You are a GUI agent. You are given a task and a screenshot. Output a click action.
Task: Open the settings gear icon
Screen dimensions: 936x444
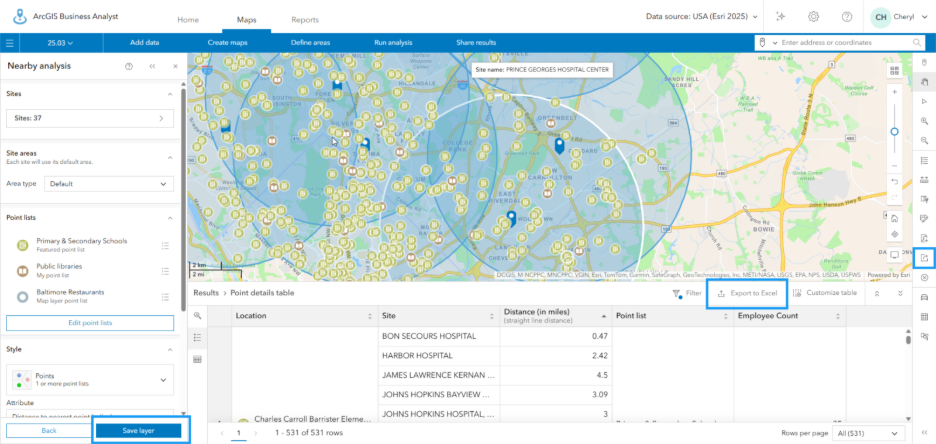pos(813,17)
